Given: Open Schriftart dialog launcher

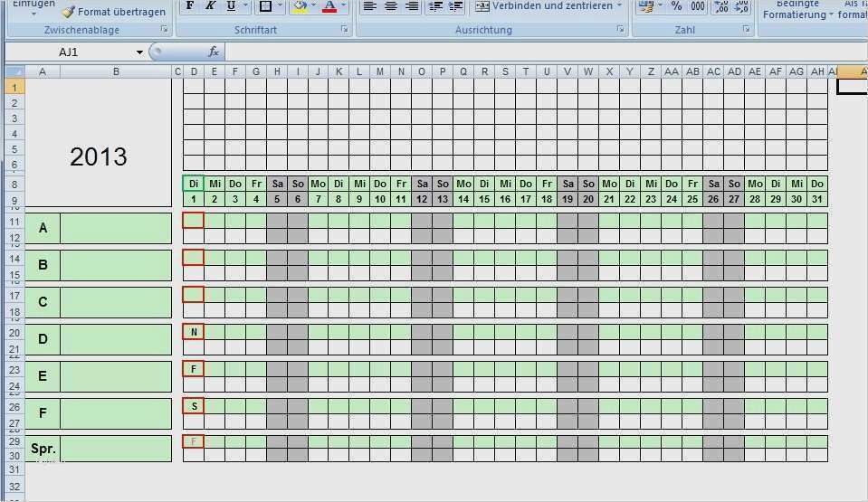Looking at the screenshot, I should tap(345, 30).
